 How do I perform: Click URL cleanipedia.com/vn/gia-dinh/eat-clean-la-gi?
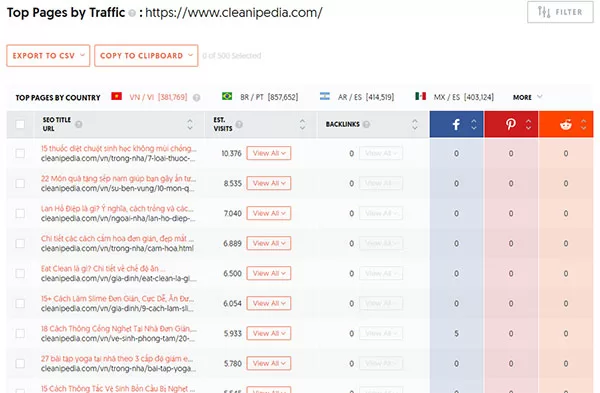click(x=119, y=279)
